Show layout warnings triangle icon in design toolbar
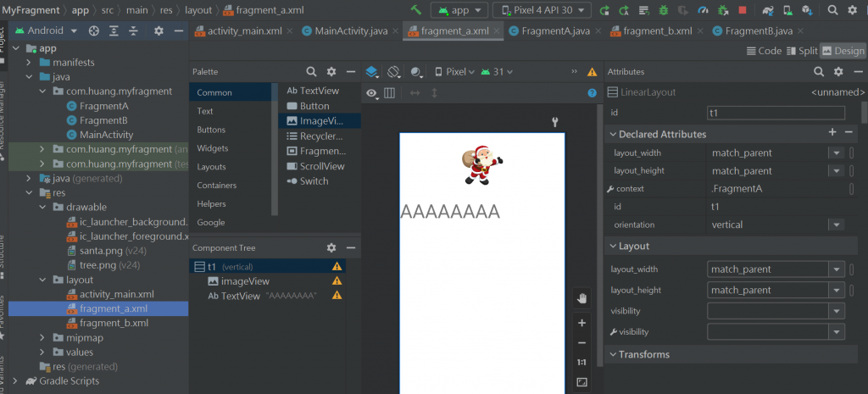Viewport: 868px width, 394px height. point(593,72)
